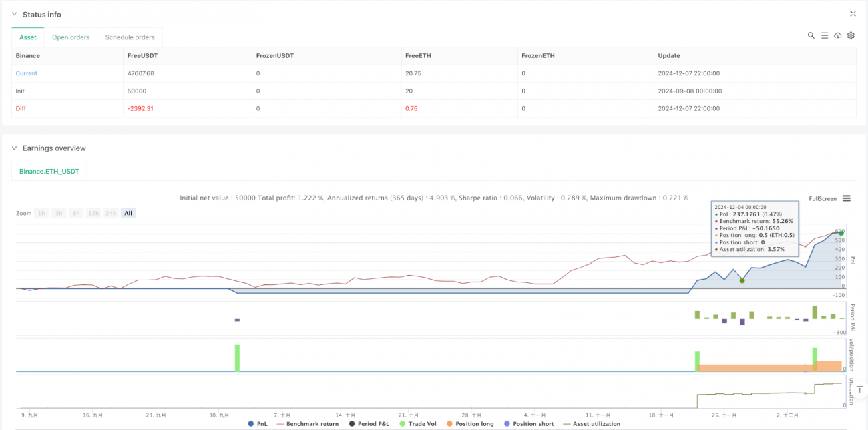Viewport: 868px width, 430px height.
Task: Click the Current row link in asset table
Action: point(27,73)
